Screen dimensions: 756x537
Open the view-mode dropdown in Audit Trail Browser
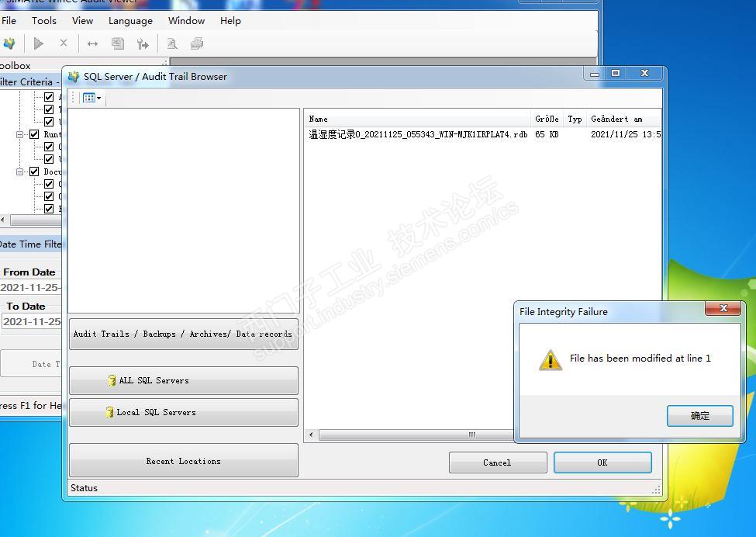coord(92,98)
